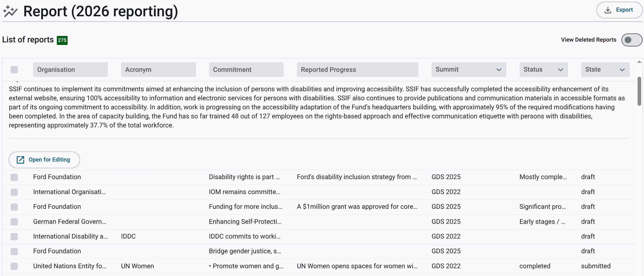Click the table vertical scrollbar thumb
Screen dimensions: 644x276
(639, 91)
